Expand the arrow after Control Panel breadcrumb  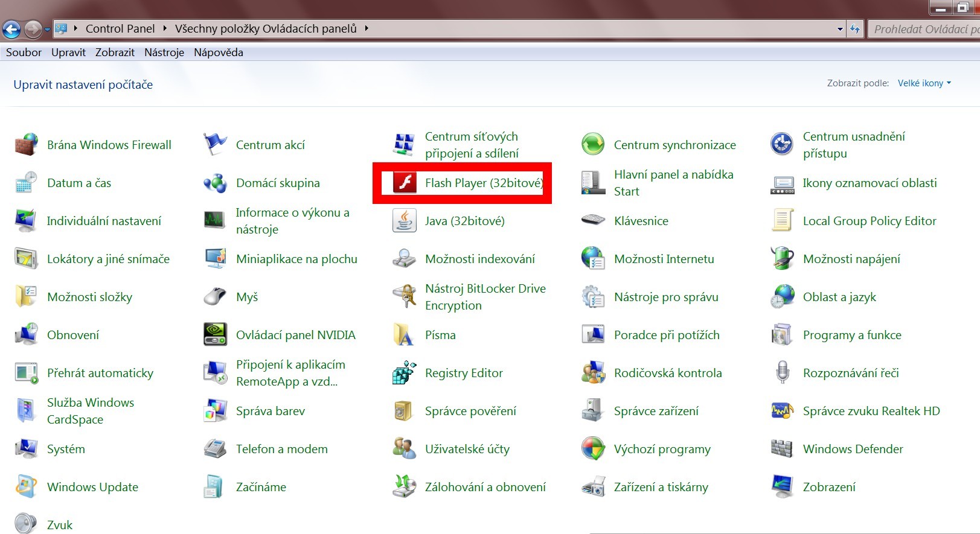pos(165,28)
